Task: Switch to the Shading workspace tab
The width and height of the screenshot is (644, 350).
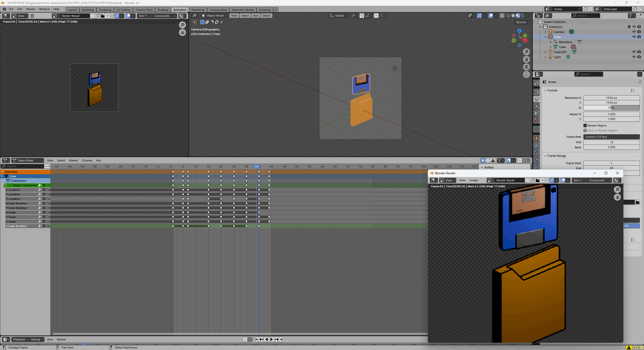Action: pyautogui.click(x=163, y=10)
